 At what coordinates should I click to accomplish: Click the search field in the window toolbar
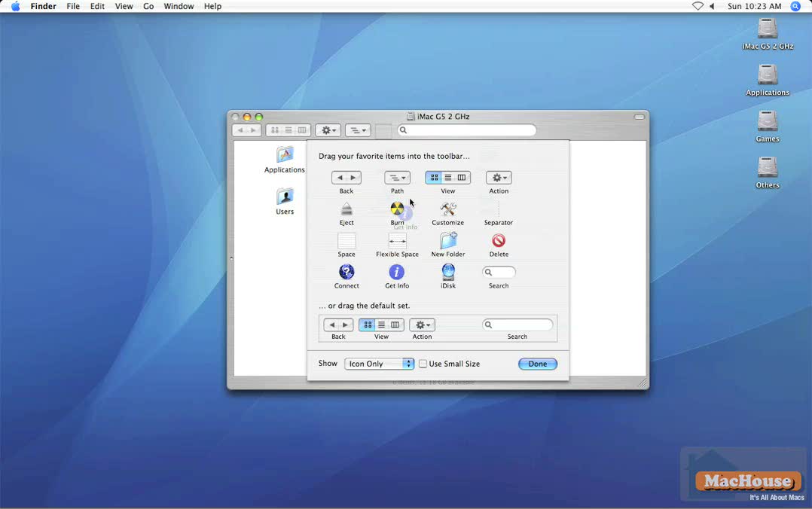tap(466, 130)
